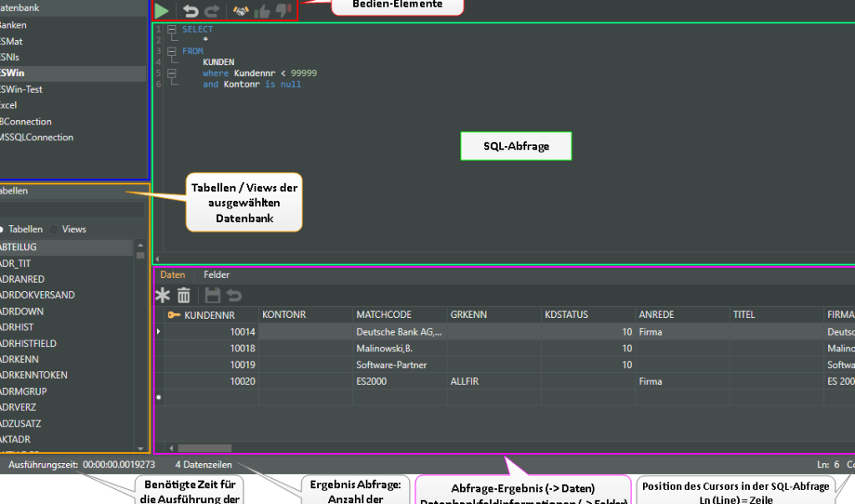Select the Views radio button
This screenshot has height=504, width=855.
pos(54,229)
